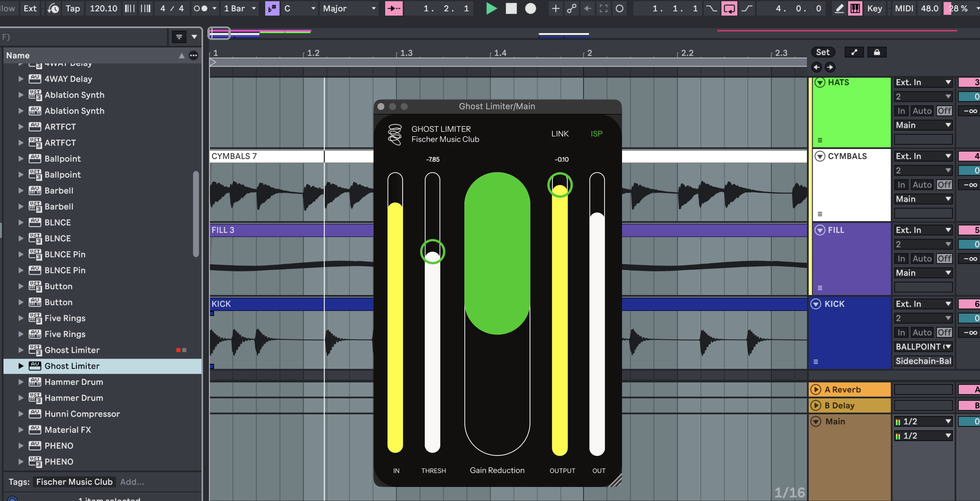Toggle LINK in Ghost Limiter

560,134
